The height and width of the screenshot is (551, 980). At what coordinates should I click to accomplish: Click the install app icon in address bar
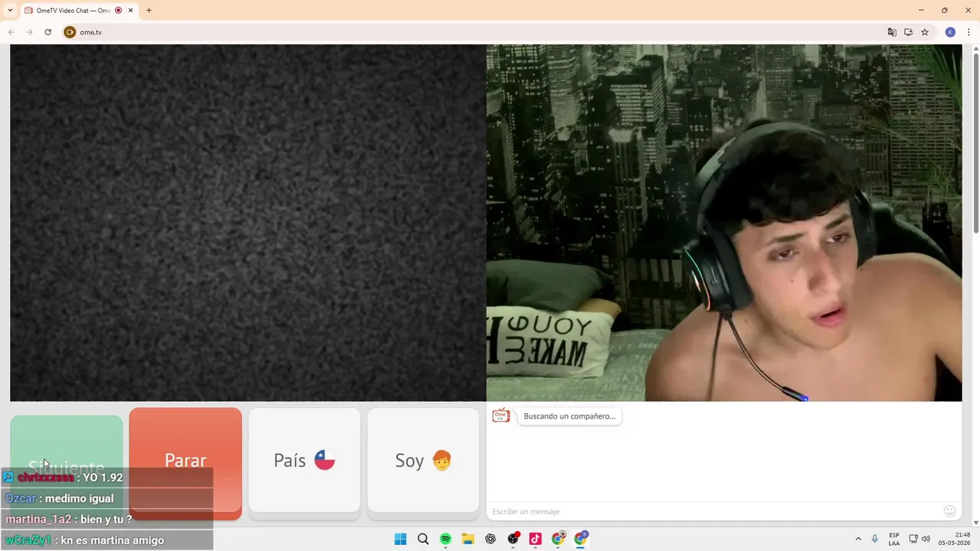(x=908, y=32)
